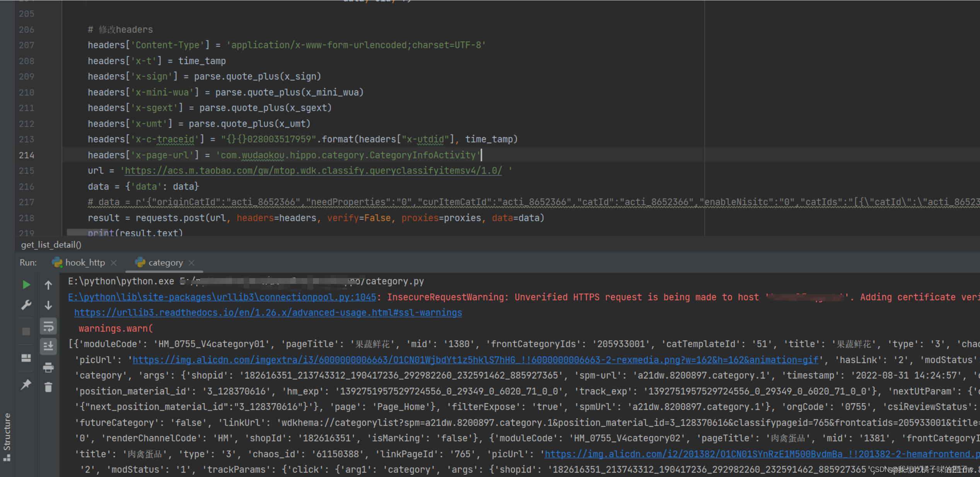The width and height of the screenshot is (980, 477).
Task: Open urllib3 readthedocs ssl-warnings link
Action: (x=268, y=312)
